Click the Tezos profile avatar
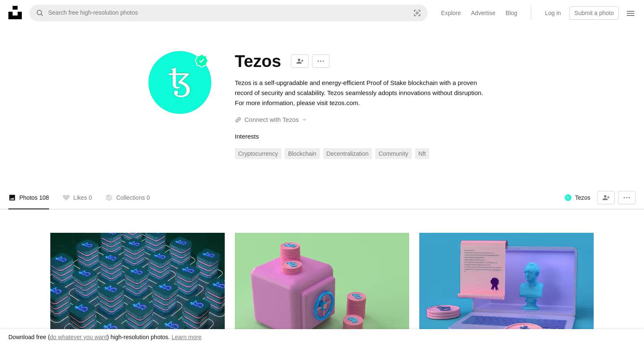This screenshot has width=644, height=345. pyautogui.click(x=180, y=82)
